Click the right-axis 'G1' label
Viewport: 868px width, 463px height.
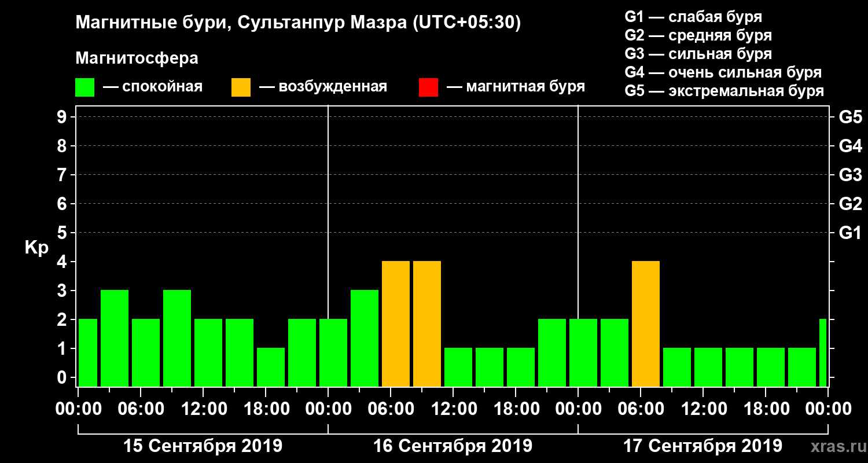coord(850,233)
